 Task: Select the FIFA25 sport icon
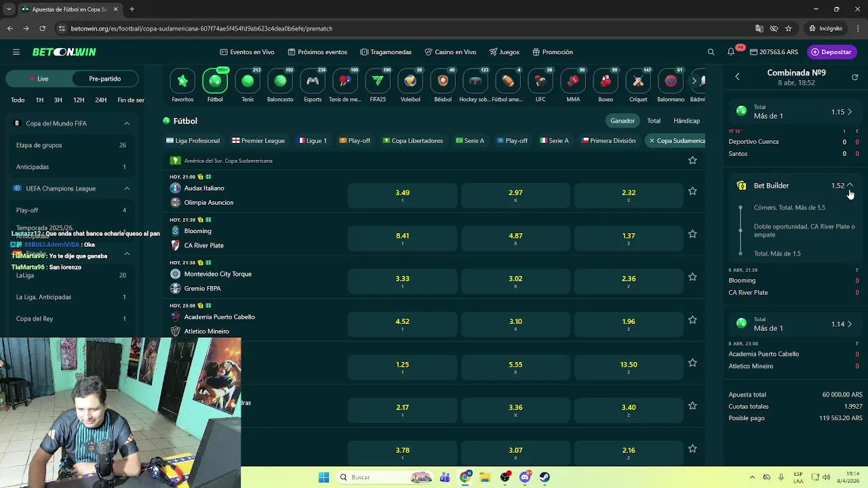click(378, 81)
